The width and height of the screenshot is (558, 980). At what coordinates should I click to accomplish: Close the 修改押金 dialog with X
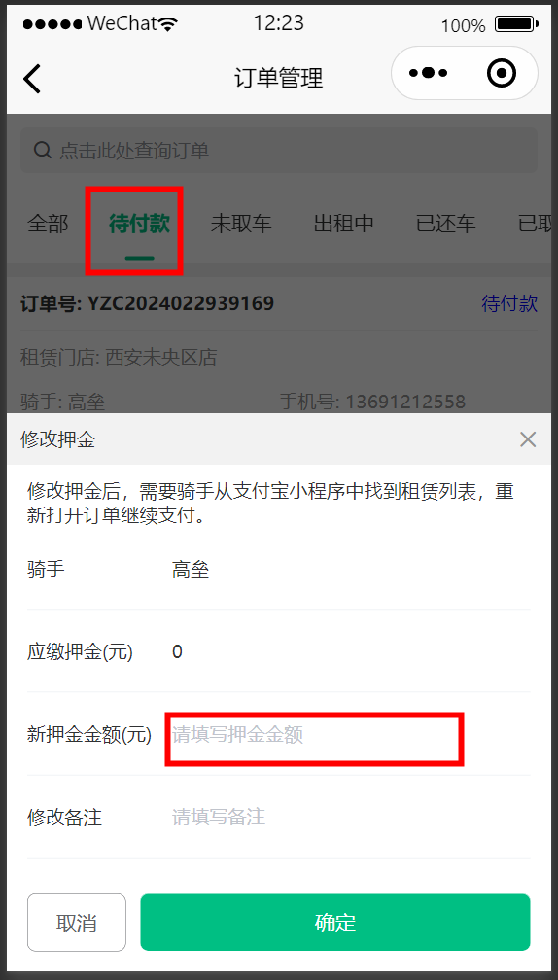point(528,439)
